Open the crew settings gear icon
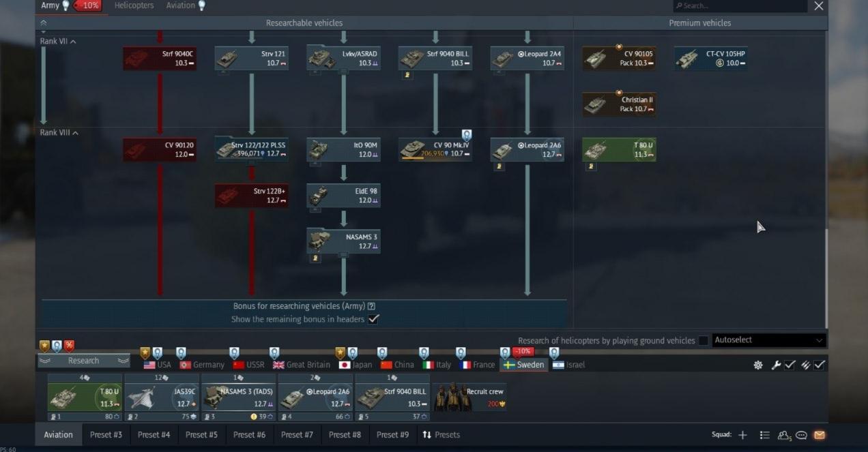This screenshot has height=452, width=868. [x=758, y=365]
